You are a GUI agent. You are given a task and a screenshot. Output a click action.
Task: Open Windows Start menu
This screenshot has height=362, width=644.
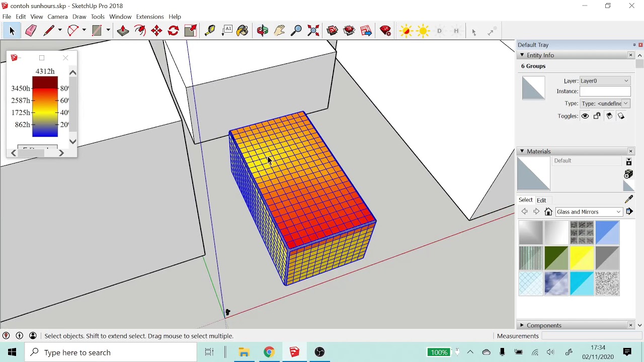[x=12, y=352]
